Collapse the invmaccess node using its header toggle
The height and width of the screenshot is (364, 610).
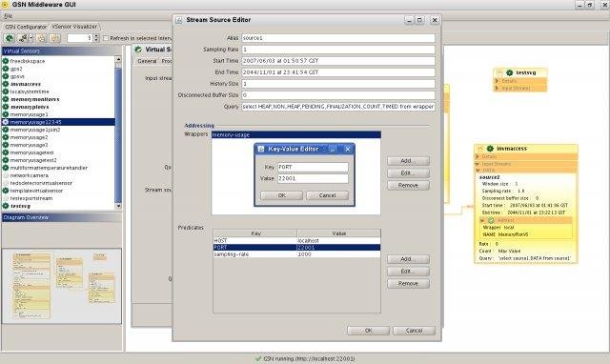coord(479,148)
